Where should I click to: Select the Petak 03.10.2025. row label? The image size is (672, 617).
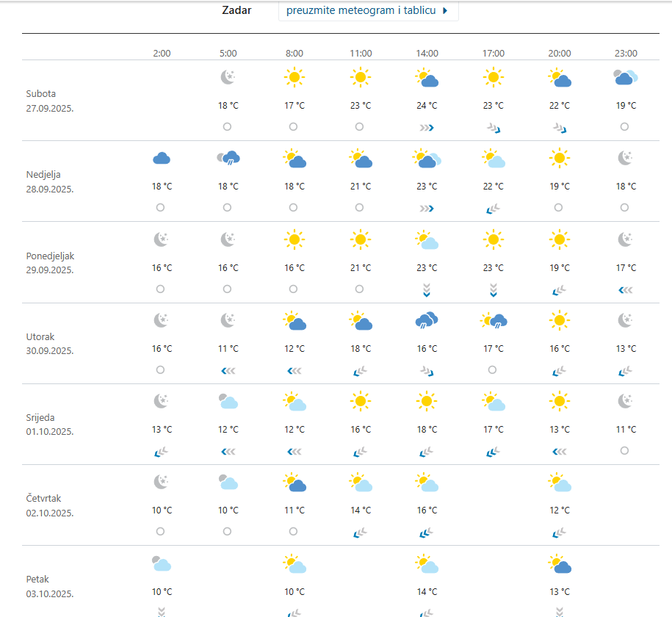click(x=50, y=586)
